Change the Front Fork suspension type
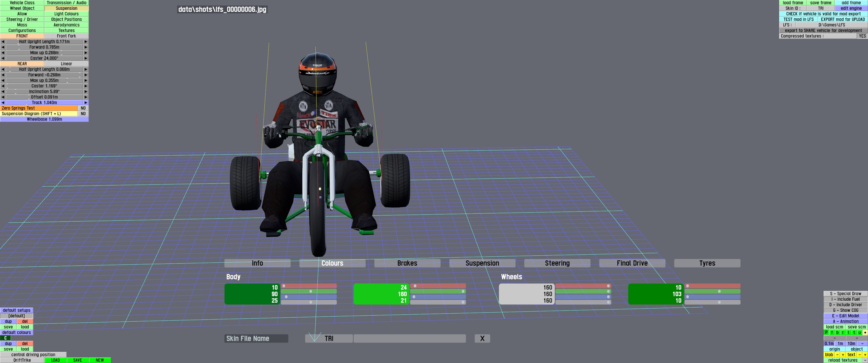The height and width of the screenshot is (363, 868). 66,36
